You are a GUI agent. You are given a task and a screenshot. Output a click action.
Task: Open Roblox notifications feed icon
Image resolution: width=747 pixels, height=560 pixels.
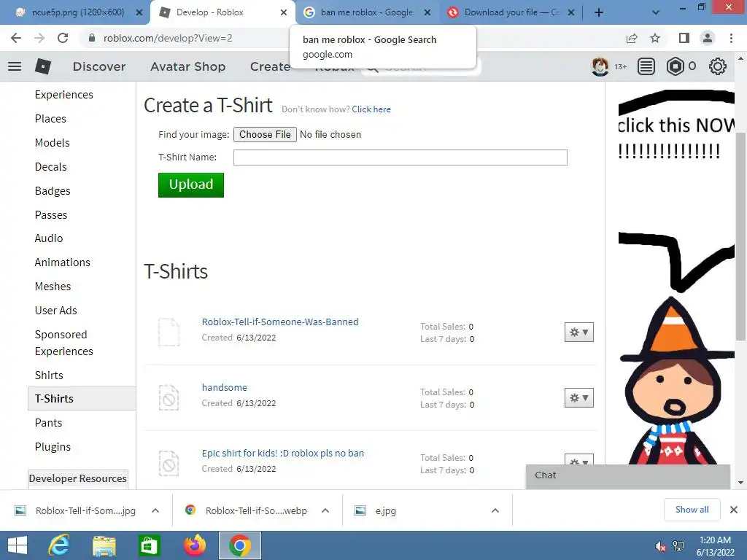coord(646,66)
